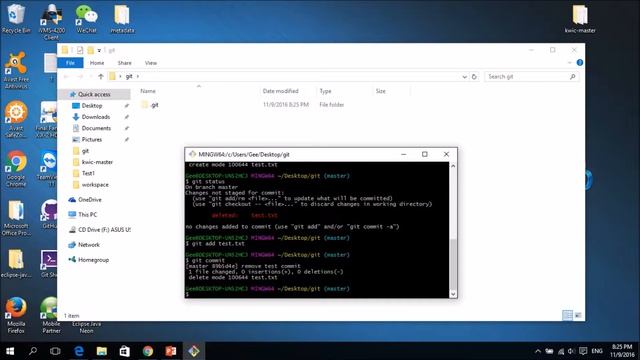Sort by Date modified column header
Screen dimensions: 640x360
(280, 91)
